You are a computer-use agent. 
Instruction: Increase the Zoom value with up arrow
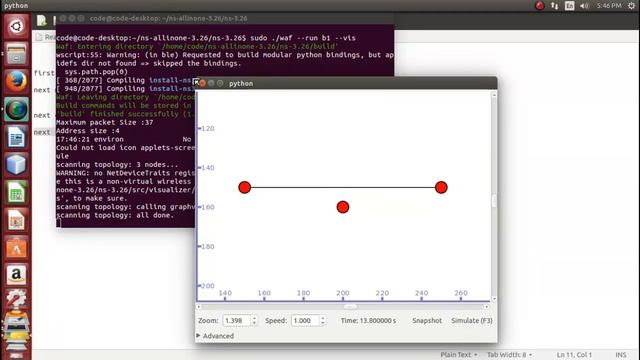[254, 318]
